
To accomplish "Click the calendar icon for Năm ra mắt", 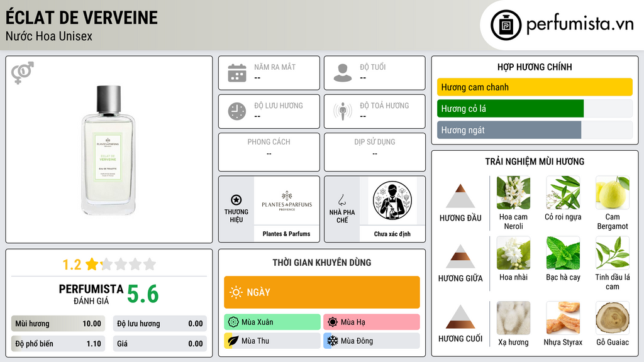I will [x=237, y=73].
